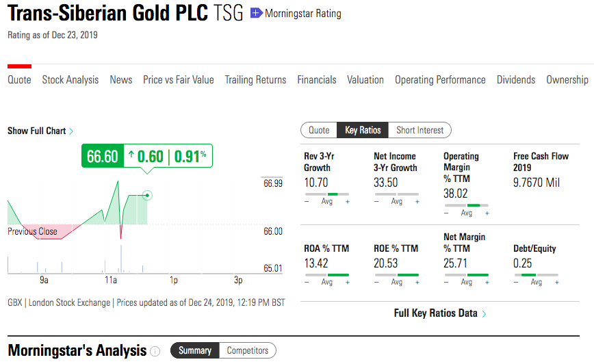Image resolution: width=594 pixels, height=364 pixels.
Task: Click the Rev 3-Yr Growth average slider bar
Action: pyautogui.click(x=326, y=194)
